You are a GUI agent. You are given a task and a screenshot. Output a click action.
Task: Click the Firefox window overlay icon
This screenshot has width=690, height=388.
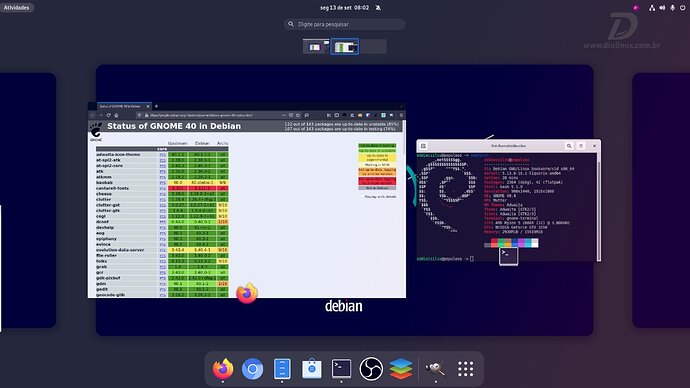[x=246, y=293]
